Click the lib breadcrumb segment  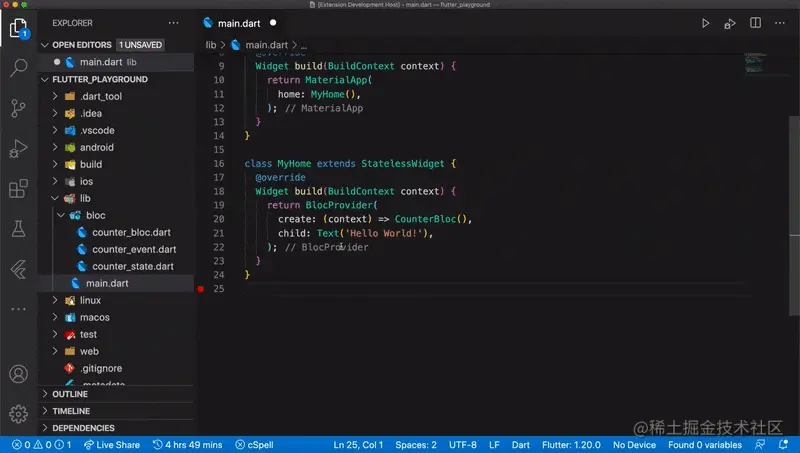pos(211,45)
